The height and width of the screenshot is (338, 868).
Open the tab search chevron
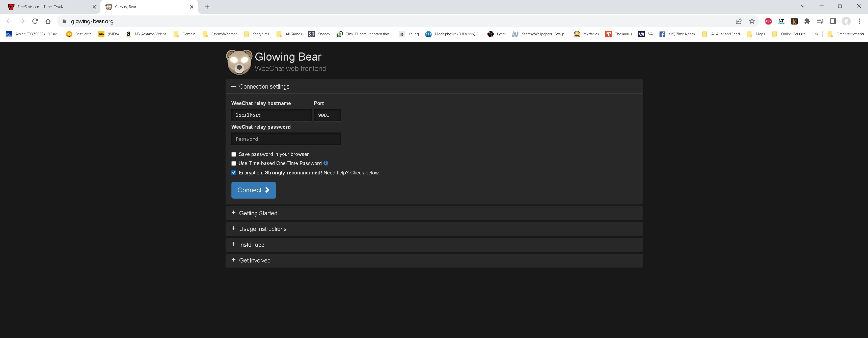click(803, 6)
